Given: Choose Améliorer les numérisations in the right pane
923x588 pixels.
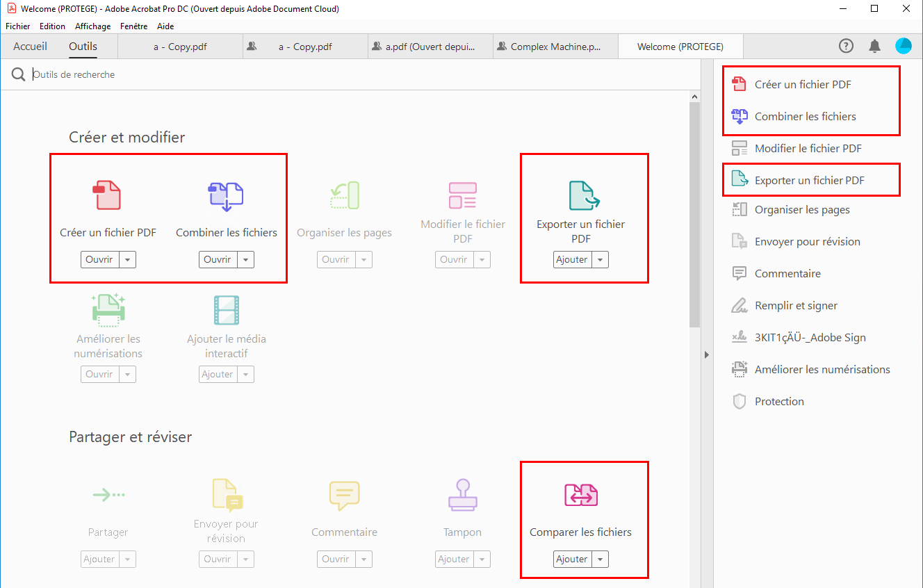Looking at the screenshot, I should point(822,369).
